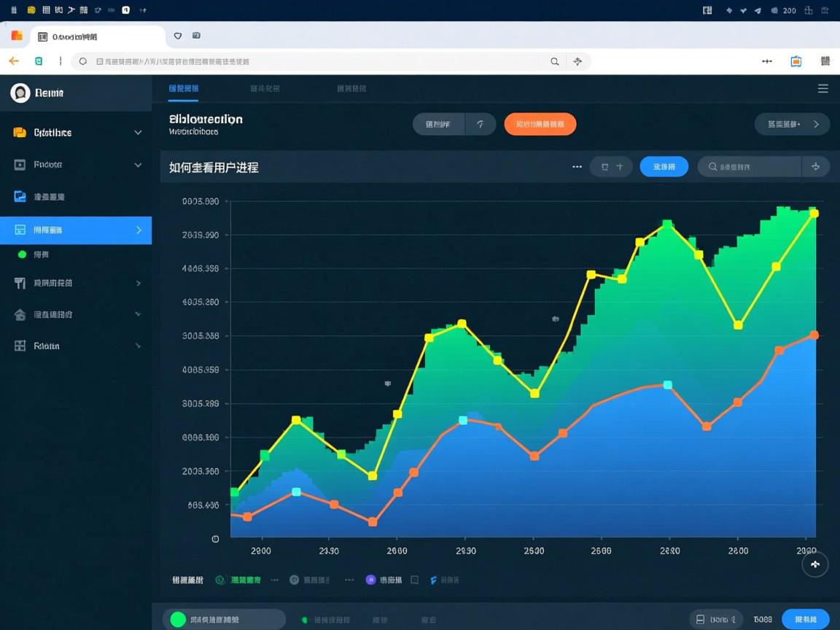The image size is (840, 630).
Task: Open the hamburger menu at top right
Action: (x=822, y=89)
